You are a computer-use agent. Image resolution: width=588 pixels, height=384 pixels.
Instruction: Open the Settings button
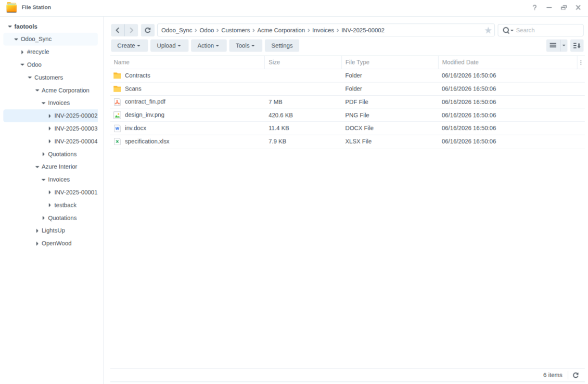tap(282, 46)
